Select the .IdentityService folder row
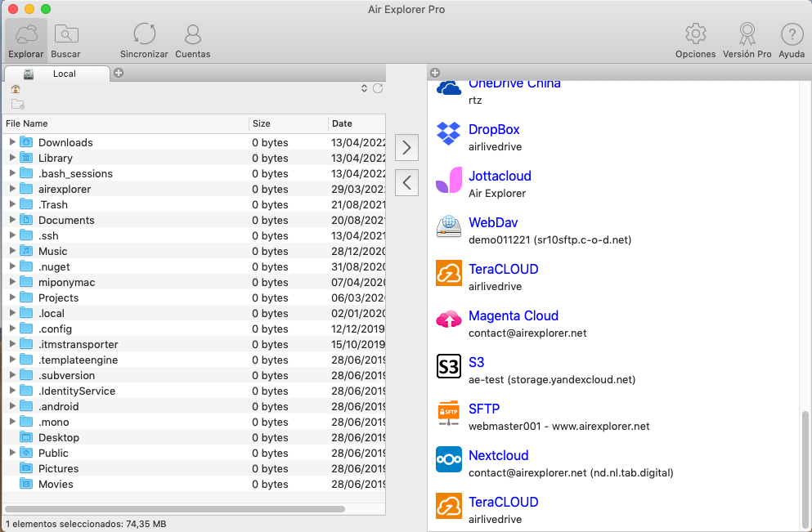Image resolution: width=812 pixels, height=532 pixels. click(x=194, y=391)
